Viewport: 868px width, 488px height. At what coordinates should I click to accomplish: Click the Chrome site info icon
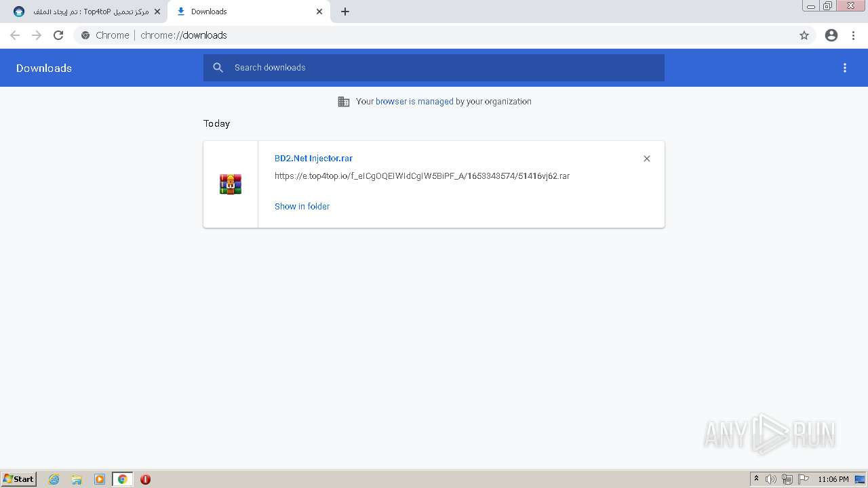point(85,35)
